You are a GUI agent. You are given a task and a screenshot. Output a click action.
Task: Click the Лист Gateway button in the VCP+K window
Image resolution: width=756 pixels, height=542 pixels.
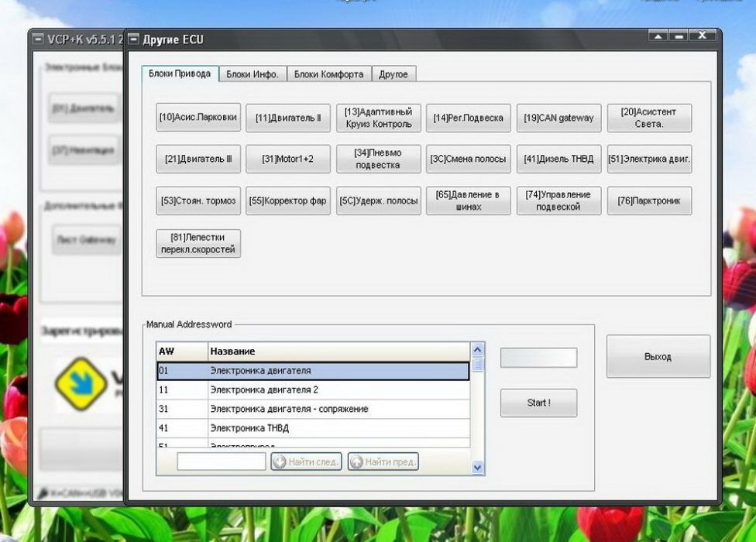click(x=86, y=239)
